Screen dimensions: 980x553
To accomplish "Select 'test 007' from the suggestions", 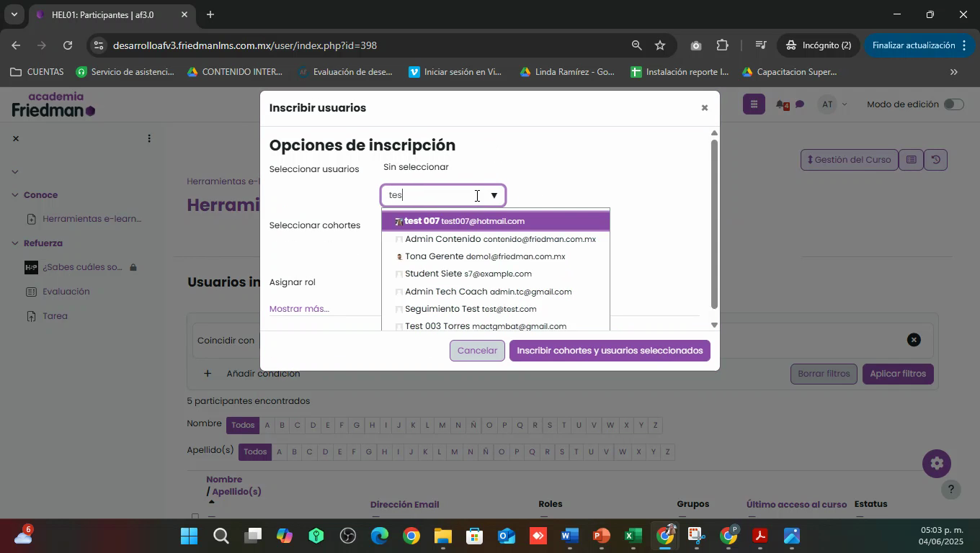I will pos(496,221).
